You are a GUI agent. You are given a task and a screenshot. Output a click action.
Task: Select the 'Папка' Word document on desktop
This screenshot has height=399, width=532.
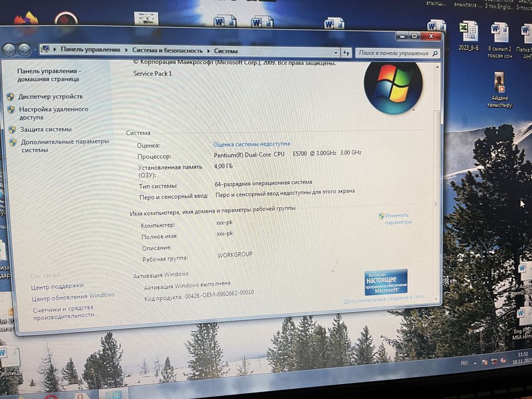(x=525, y=42)
